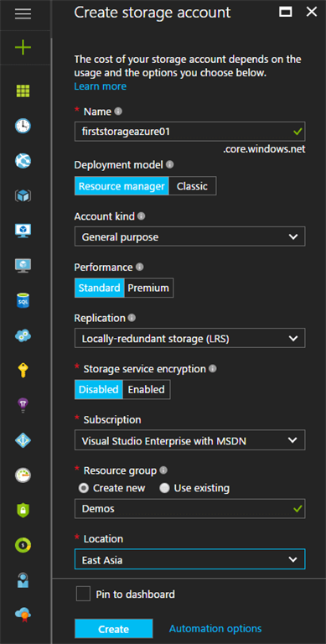
Task: Open All resources grid icon
Action: point(23,91)
